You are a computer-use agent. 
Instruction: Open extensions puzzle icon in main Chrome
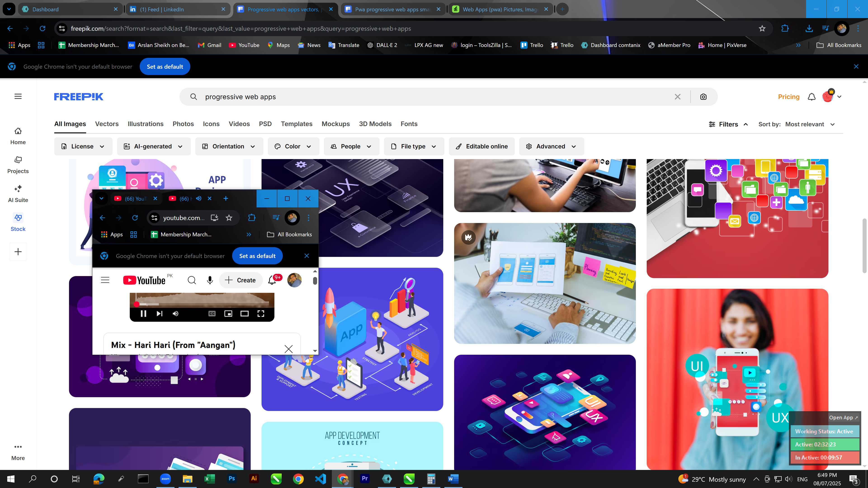click(785, 29)
